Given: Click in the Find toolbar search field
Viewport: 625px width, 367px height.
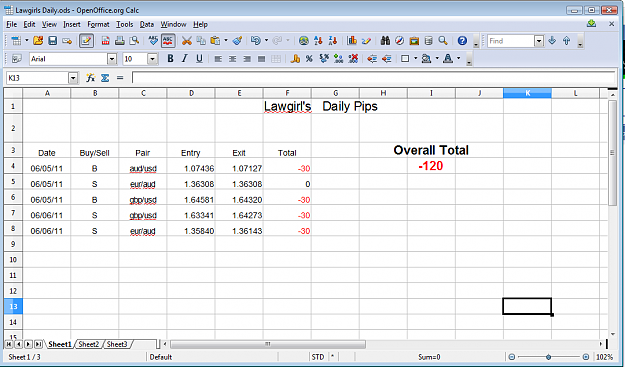Looking at the screenshot, I should click(x=511, y=41).
